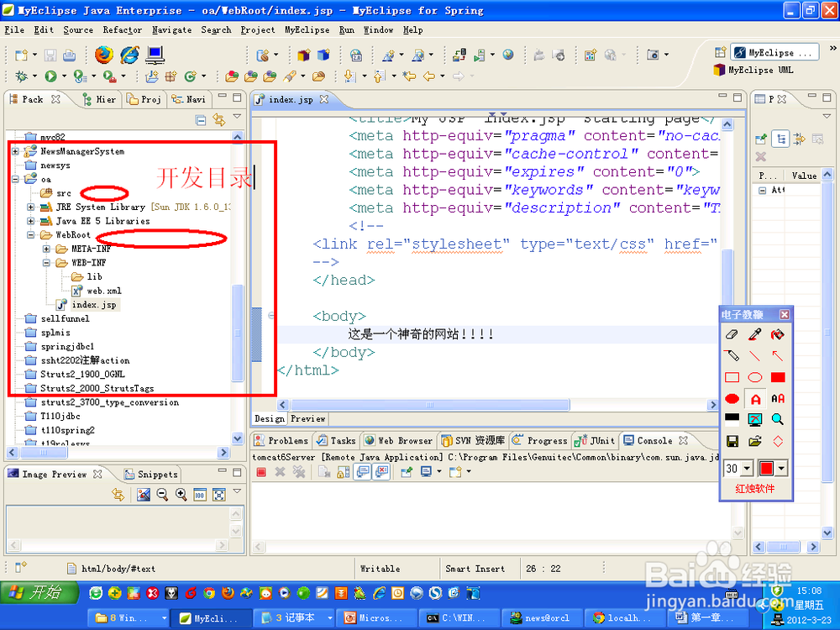Select the black color block tool
This screenshot has width=840, height=630.
[732, 419]
